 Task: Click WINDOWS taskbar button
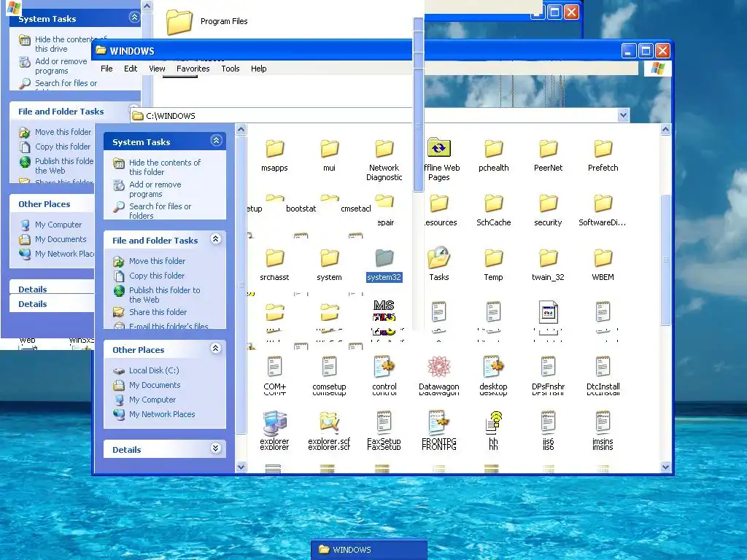click(x=369, y=550)
